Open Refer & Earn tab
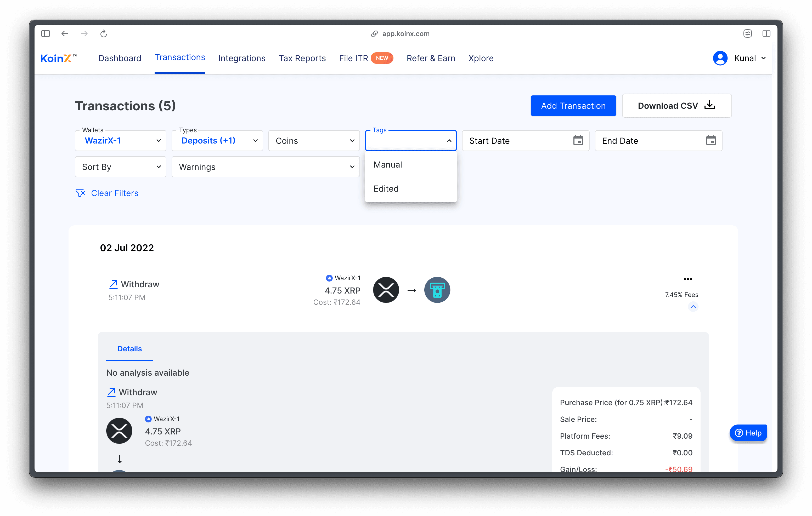 (x=431, y=58)
